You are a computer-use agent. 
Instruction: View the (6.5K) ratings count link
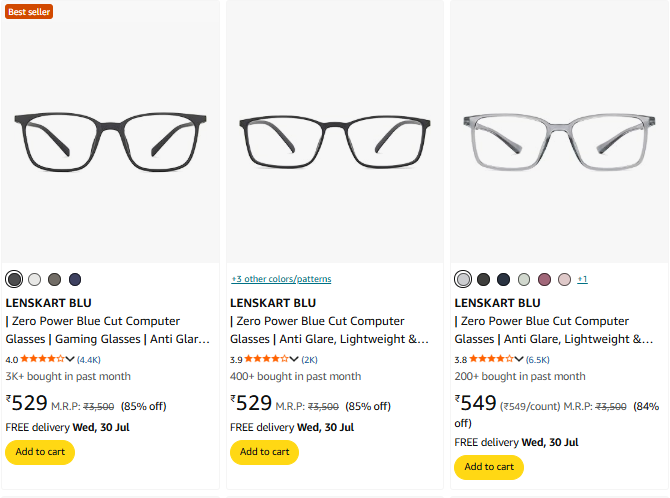pyautogui.click(x=538, y=359)
